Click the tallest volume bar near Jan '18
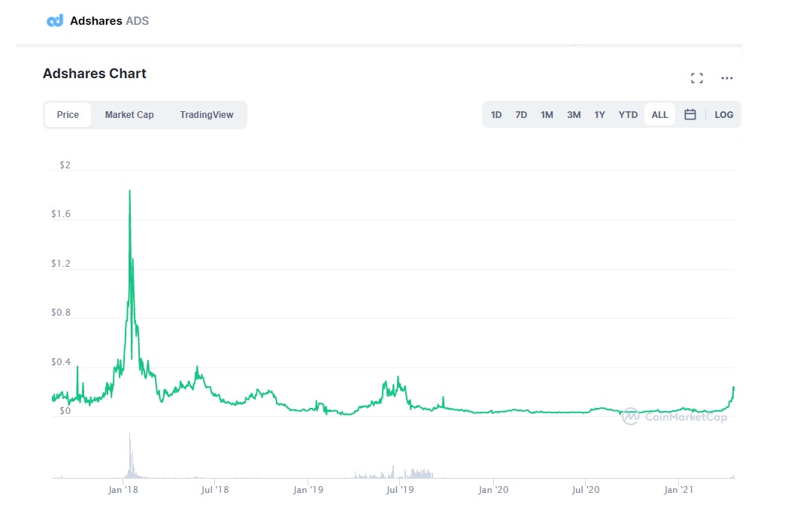 [129, 455]
